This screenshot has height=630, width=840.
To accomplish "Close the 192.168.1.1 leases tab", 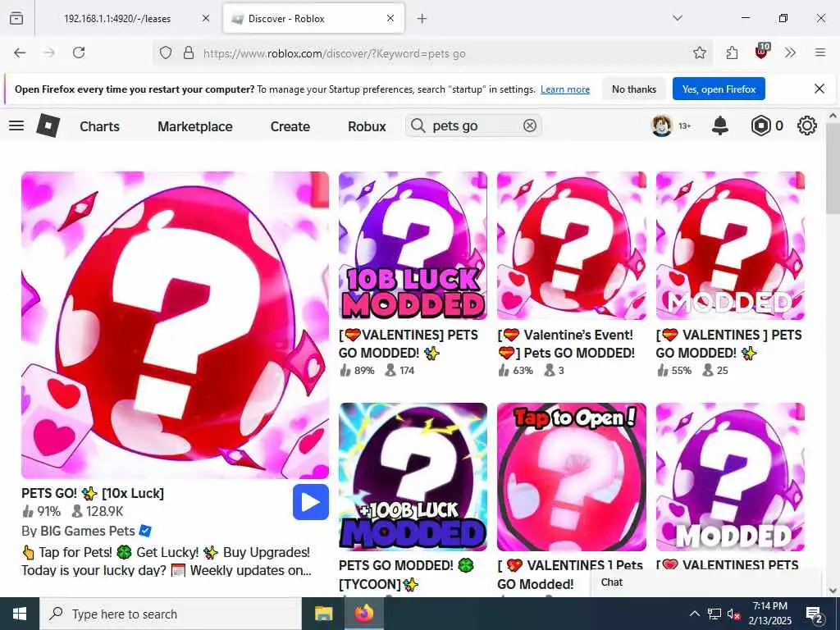I will (x=206, y=18).
